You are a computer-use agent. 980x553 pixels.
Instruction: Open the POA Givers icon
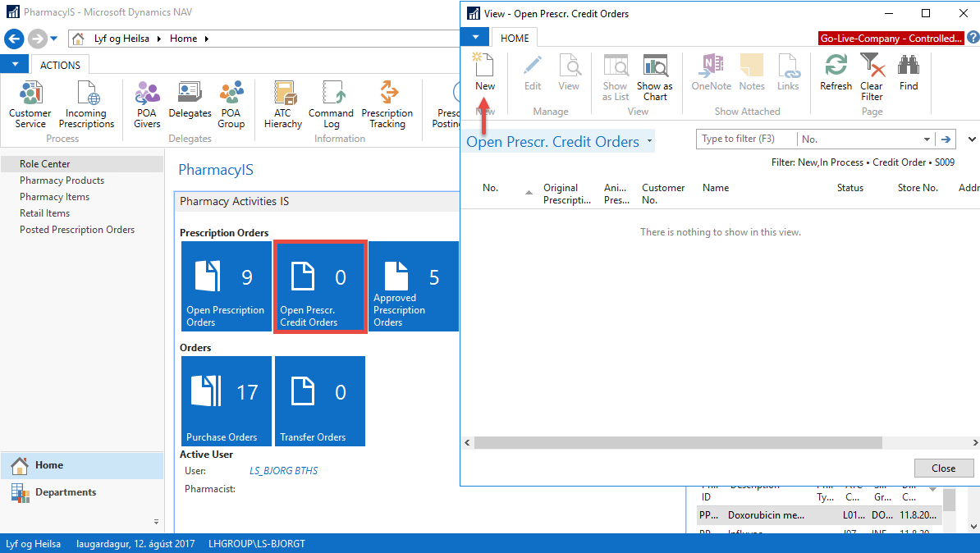[148, 104]
